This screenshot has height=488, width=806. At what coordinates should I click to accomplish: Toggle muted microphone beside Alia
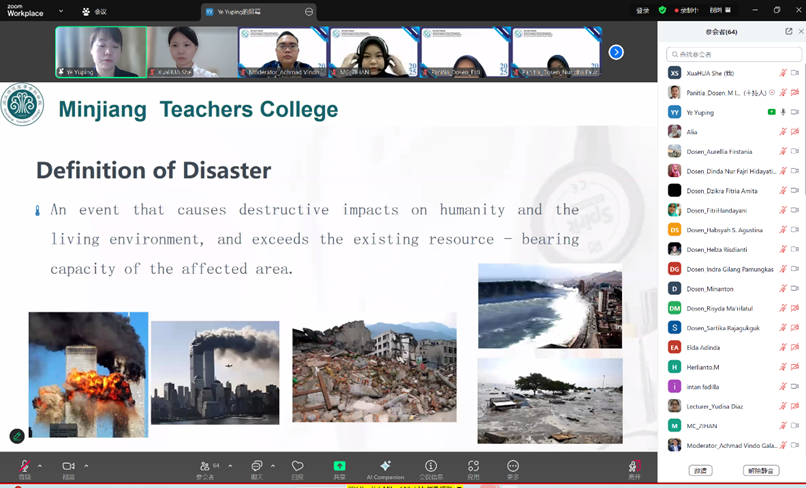pos(783,131)
